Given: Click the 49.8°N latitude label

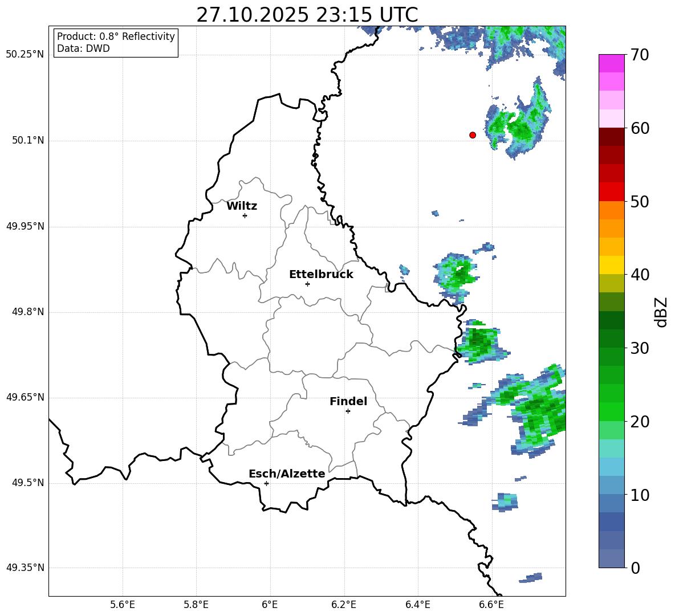Looking at the screenshot, I should pos(28,312).
